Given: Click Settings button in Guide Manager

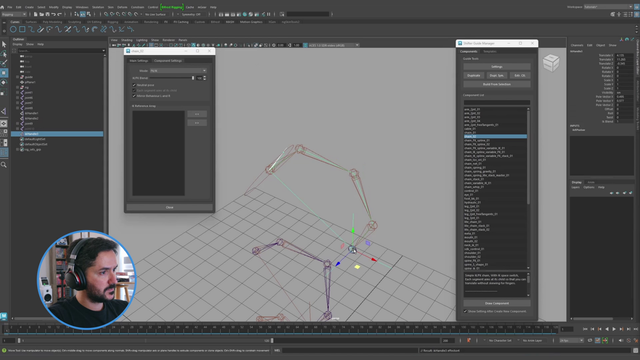Looking at the screenshot, I should (x=497, y=67).
